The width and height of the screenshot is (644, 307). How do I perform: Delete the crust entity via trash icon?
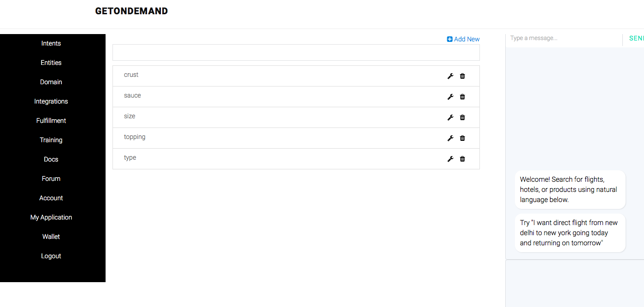(462, 76)
